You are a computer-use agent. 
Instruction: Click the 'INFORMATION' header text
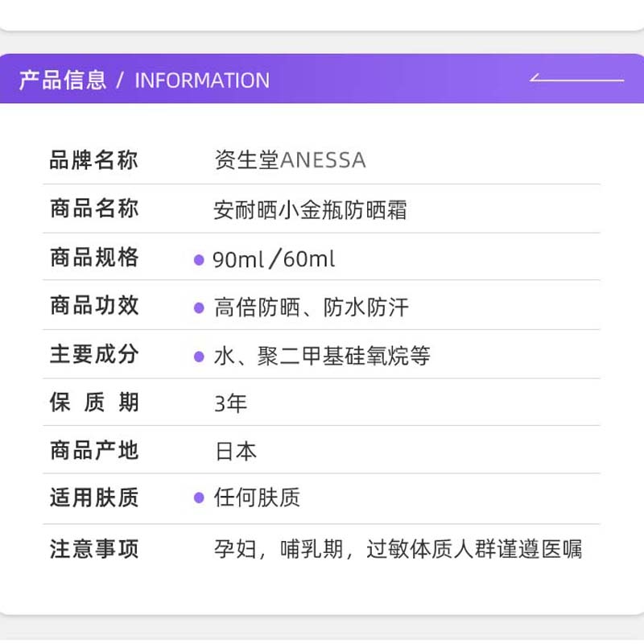coord(202,80)
